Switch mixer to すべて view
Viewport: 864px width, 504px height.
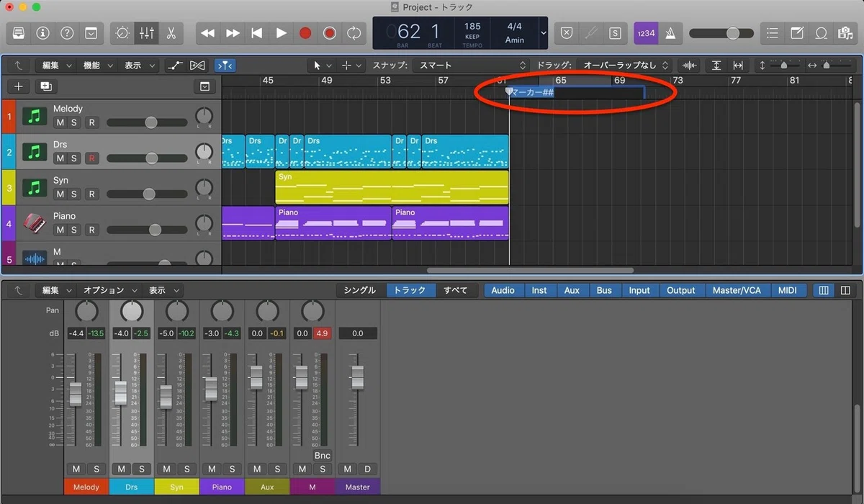[455, 290]
